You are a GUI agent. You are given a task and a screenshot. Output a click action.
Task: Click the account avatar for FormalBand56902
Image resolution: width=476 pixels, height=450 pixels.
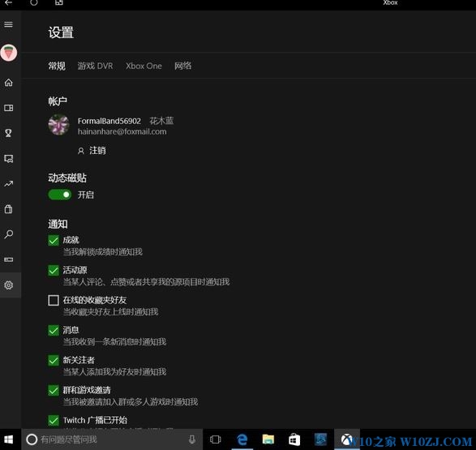point(58,125)
